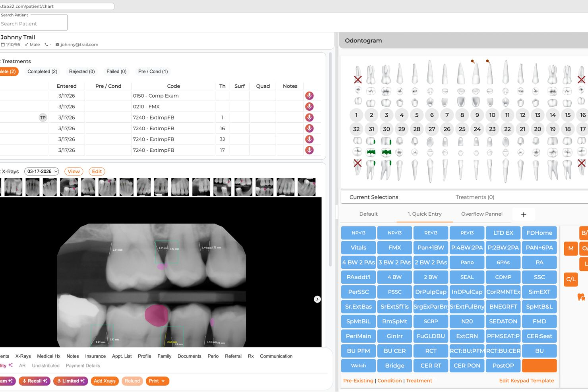Click the View X-rays button
Viewport: 588px width, 392px height.
pyautogui.click(x=73, y=172)
